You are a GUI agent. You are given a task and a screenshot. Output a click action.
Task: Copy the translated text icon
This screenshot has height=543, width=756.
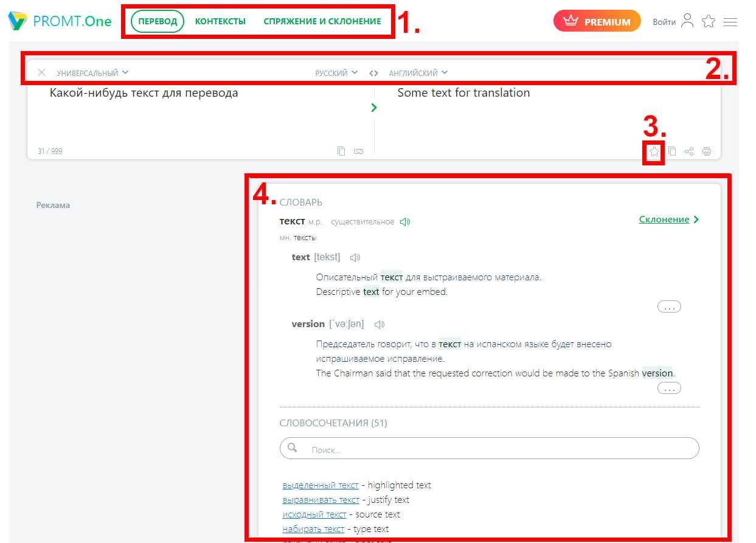pos(671,151)
